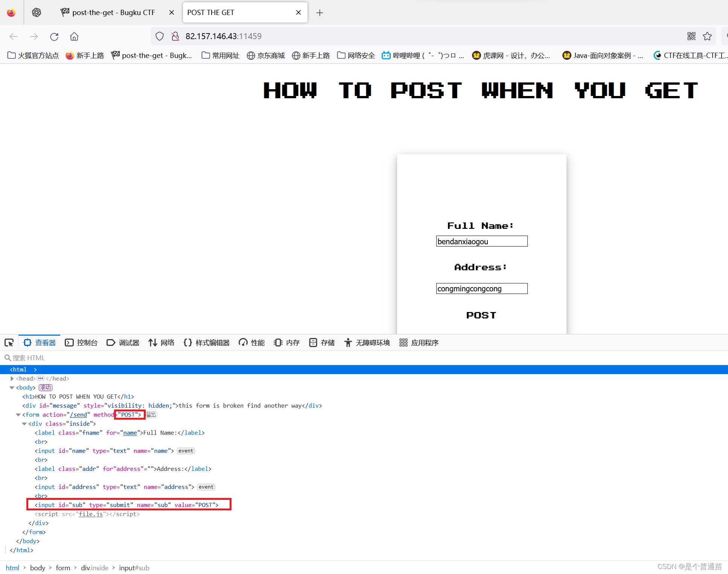Open the tracking protection shield panel
The height and width of the screenshot is (574, 728).
pos(159,36)
